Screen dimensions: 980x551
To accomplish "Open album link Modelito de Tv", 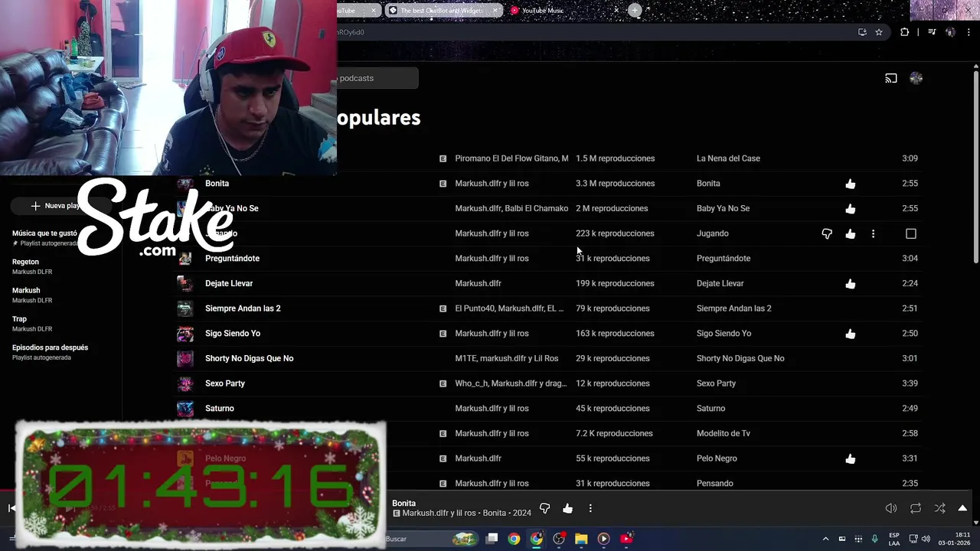I will point(724,433).
